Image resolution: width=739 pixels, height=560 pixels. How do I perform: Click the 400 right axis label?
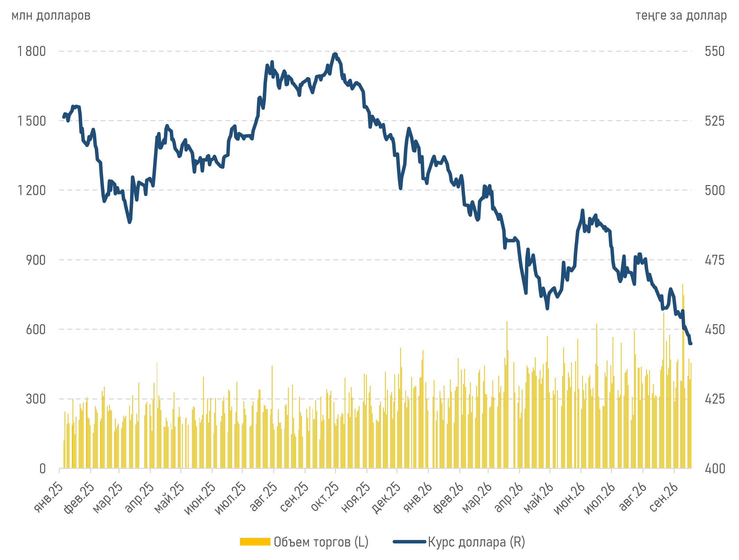click(x=715, y=469)
